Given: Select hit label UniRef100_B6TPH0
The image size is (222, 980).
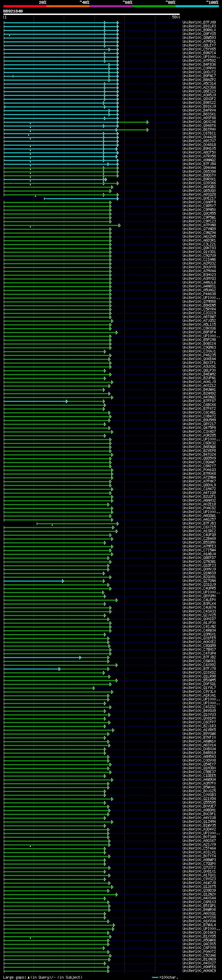Looking at the screenshot, I should (x=199, y=129).
